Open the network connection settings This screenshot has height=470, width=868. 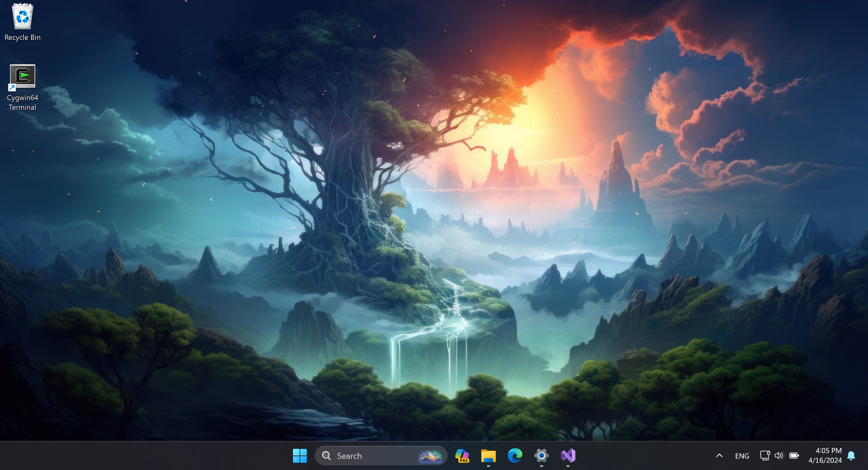764,456
